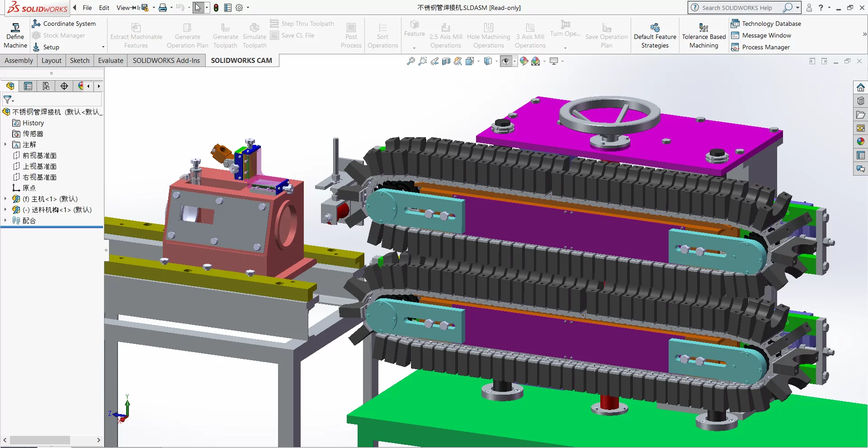The image size is (868, 448).
Task: Click the Apply Scene icon
Action: [536, 61]
